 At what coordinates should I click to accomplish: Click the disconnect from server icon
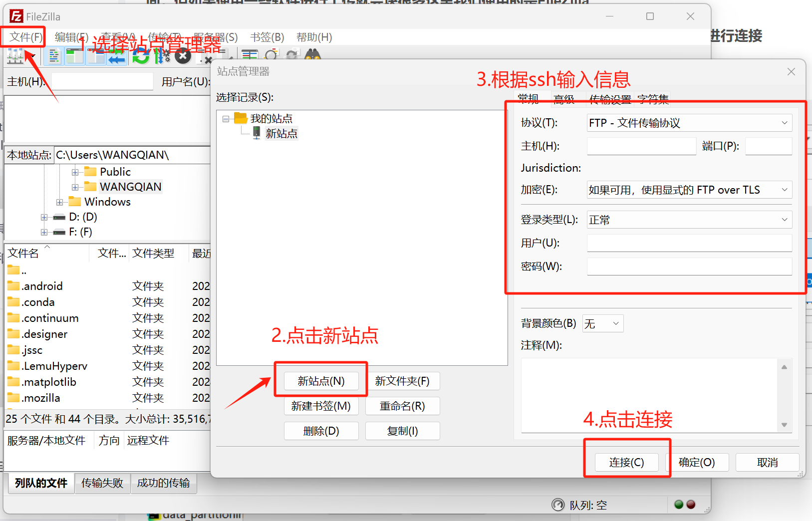click(x=206, y=56)
